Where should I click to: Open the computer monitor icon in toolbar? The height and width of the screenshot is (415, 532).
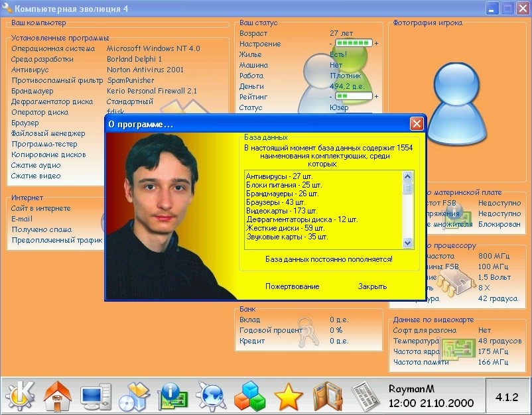[x=96, y=396]
